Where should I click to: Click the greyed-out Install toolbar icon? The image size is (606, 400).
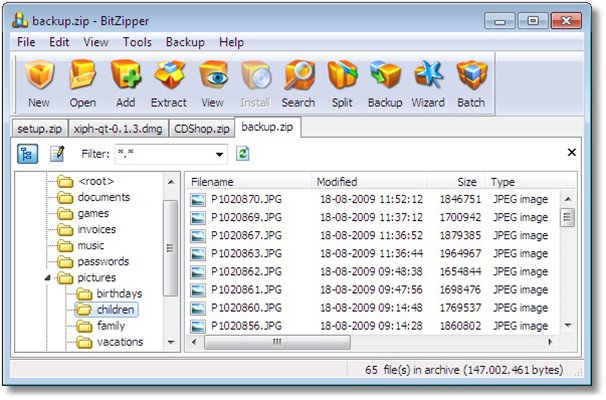click(x=255, y=83)
